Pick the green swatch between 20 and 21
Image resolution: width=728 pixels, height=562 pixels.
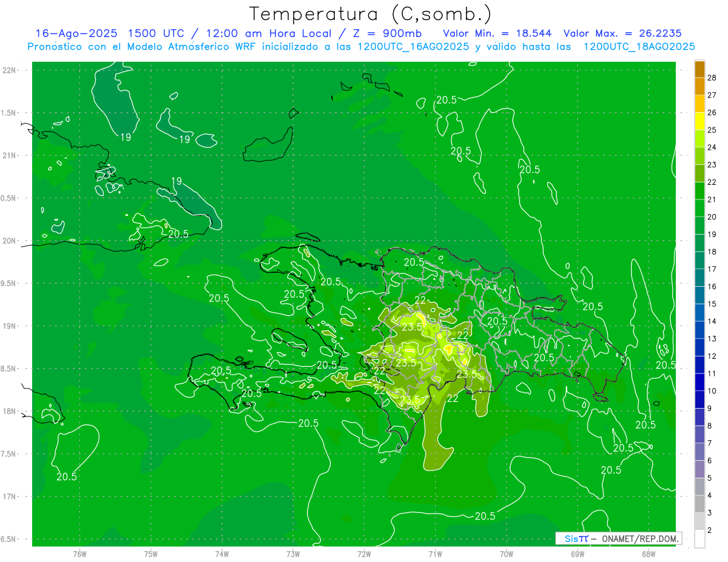(699, 208)
